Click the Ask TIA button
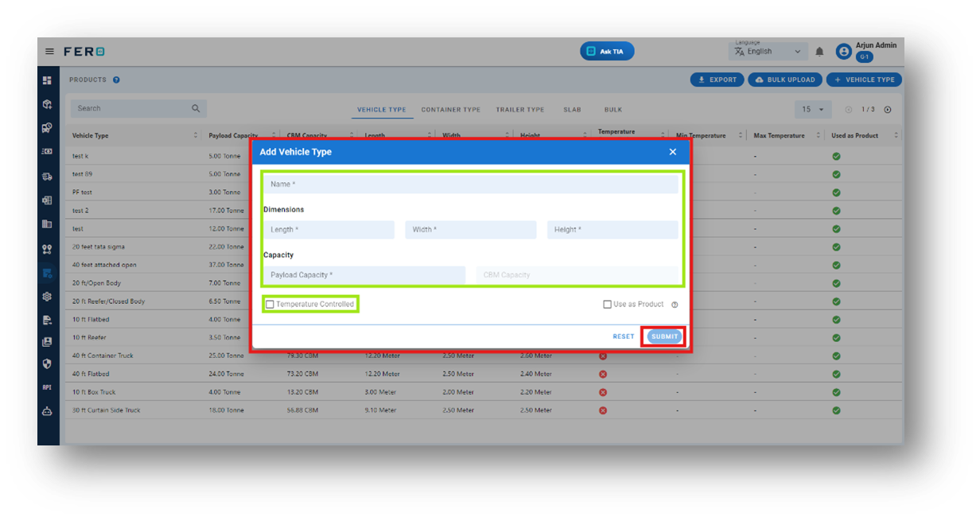Image resolution: width=980 pixels, height=521 pixels. [x=607, y=52]
